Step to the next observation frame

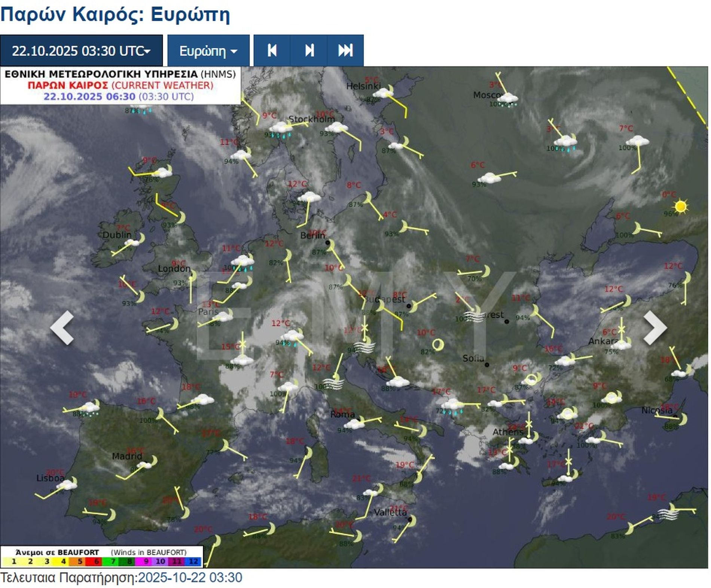309,51
